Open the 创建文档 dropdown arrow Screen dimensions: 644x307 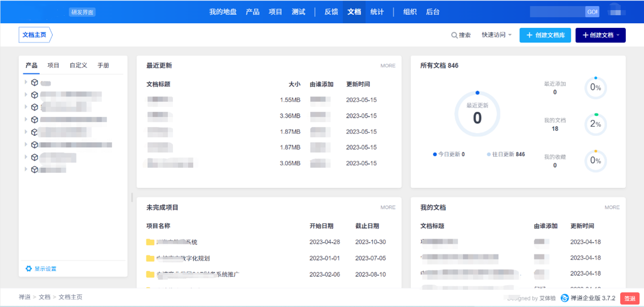pos(618,35)
